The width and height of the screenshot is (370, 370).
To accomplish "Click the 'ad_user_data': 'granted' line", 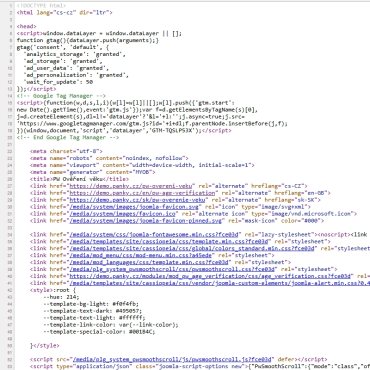I will [66, 68].
